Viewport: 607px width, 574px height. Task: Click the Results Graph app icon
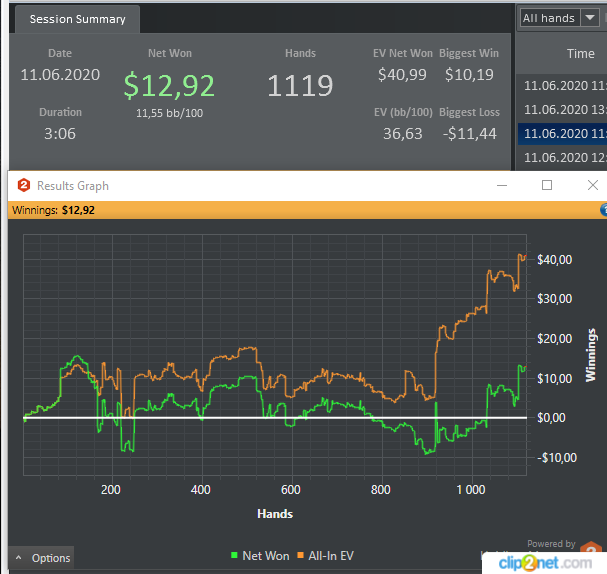pos(24,185)
